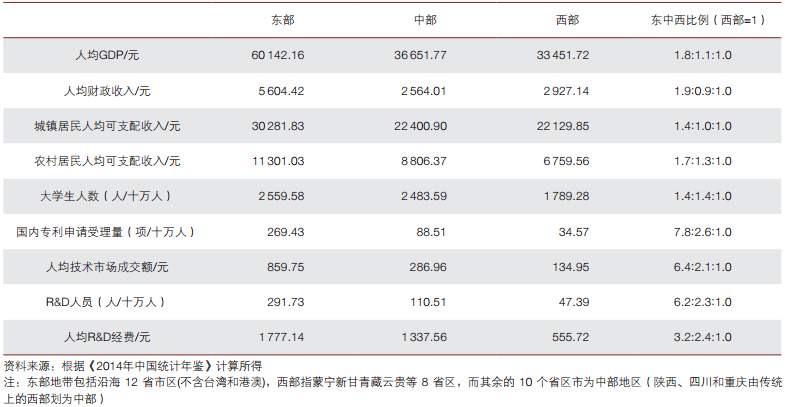Select the R&D人员 row label
Image resolution: width=785 pixels, height=407 pixels.
tap(106, 302)
